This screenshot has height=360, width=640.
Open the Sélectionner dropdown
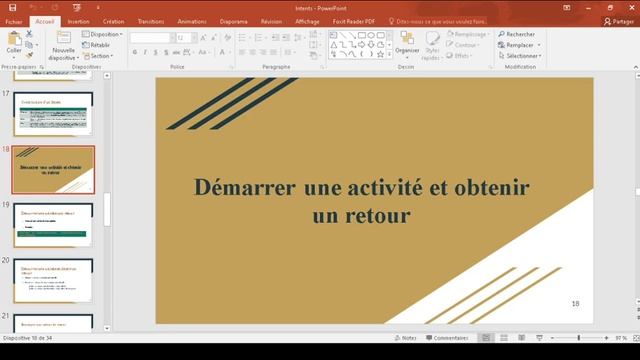click(520, 56)
